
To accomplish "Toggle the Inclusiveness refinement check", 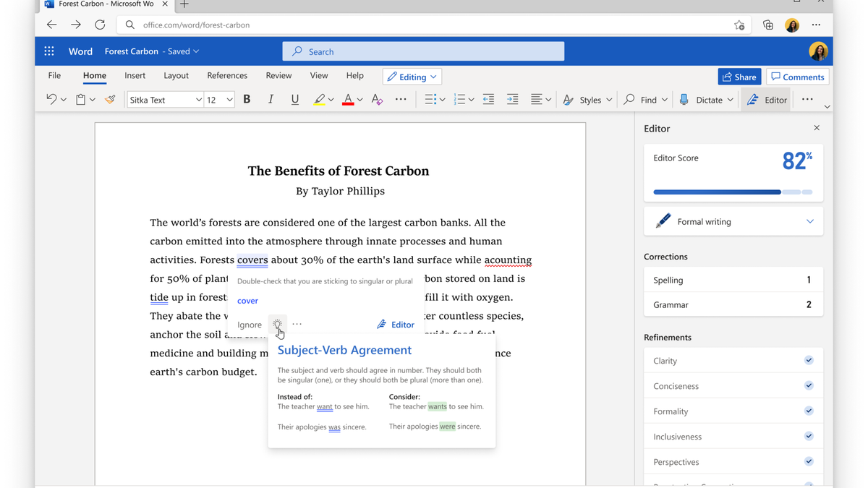I will [809, 436].
